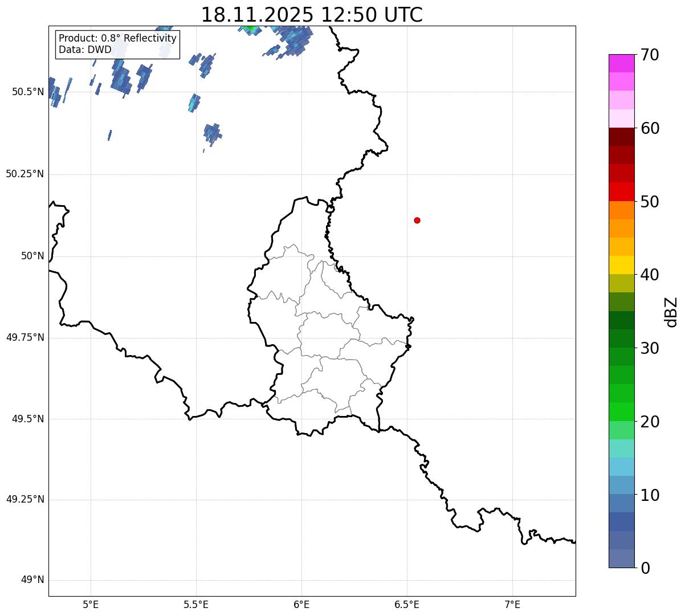Screen dimensions: 685x616
Task: Click the 49°N latitude tick label
Action: pos(32,580)
